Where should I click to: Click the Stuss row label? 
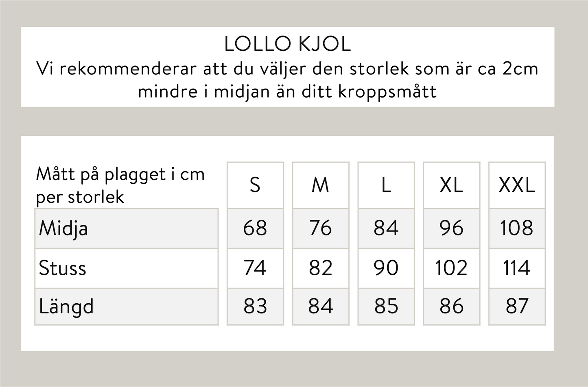tap(63, 268)
